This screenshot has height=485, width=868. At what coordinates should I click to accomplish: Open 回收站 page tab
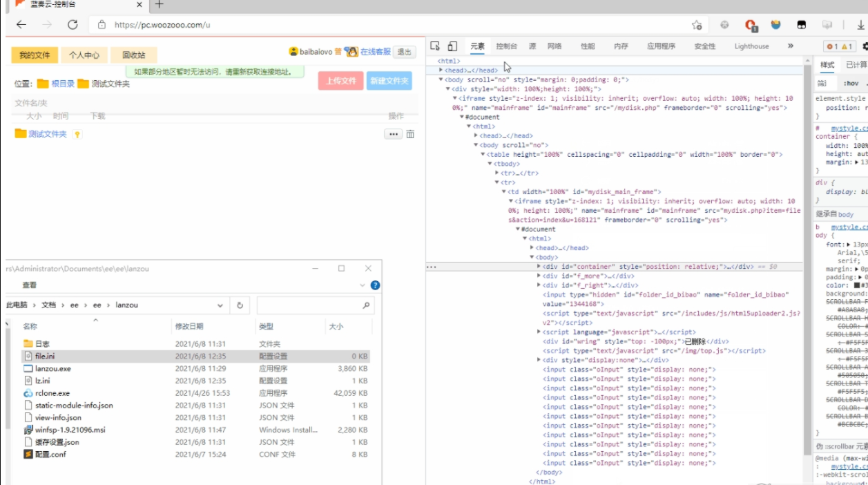click(x=133, y=55)
